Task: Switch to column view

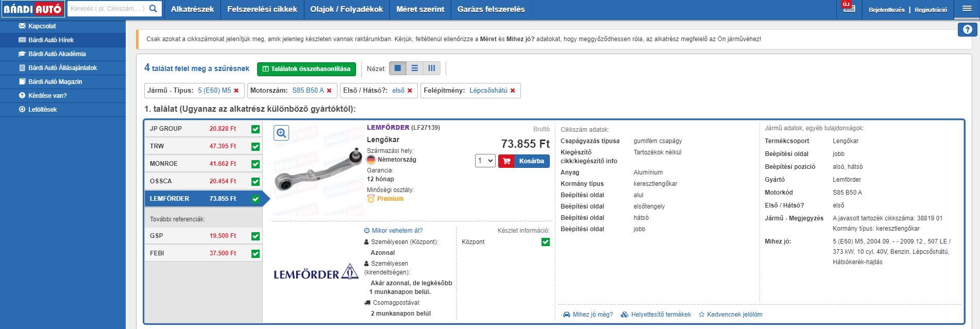Action: click(432, 68)
